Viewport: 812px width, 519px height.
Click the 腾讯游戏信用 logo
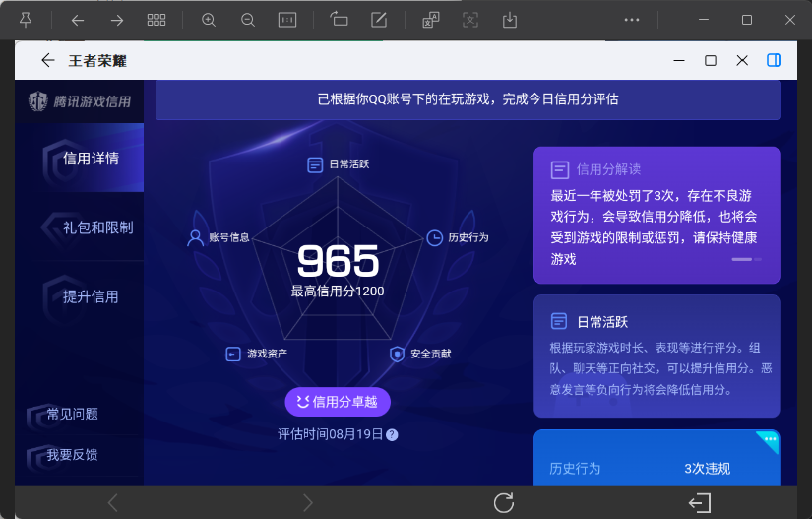pyautogui.click(x=80, y=101)
